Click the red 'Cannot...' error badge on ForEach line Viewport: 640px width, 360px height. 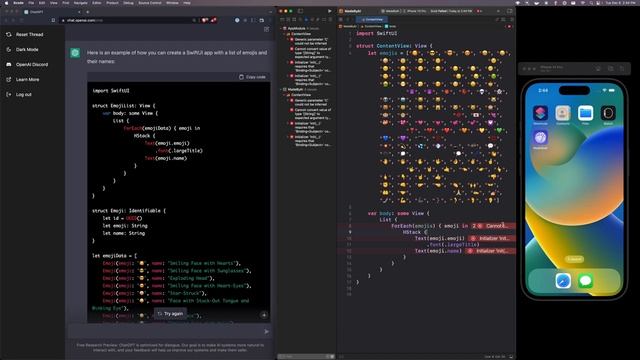click(494, 226)
